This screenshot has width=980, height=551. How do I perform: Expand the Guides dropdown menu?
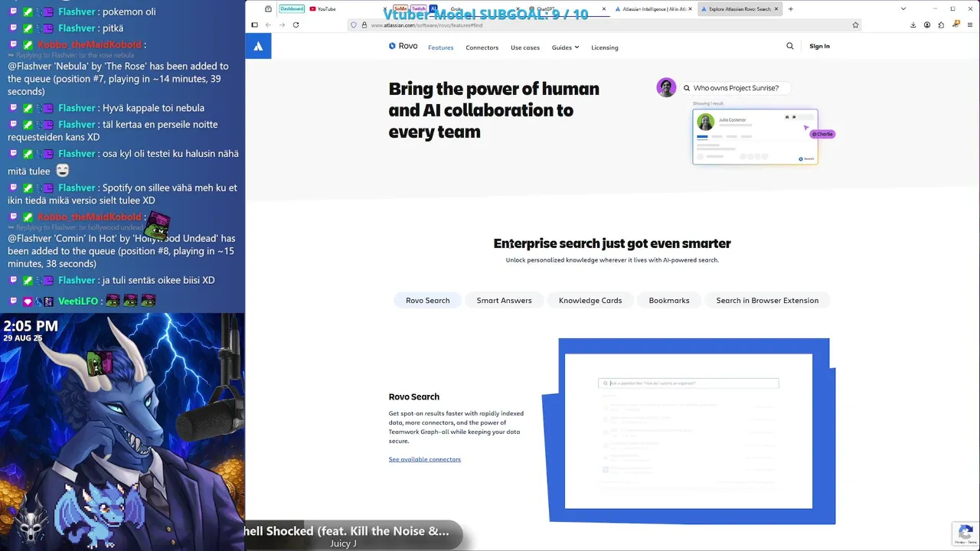click(565, 47)
